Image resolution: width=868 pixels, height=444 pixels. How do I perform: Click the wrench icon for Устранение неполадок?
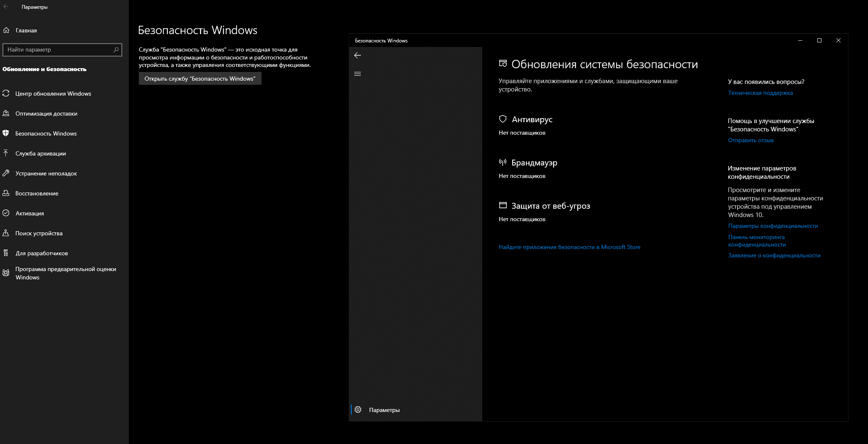6,173
